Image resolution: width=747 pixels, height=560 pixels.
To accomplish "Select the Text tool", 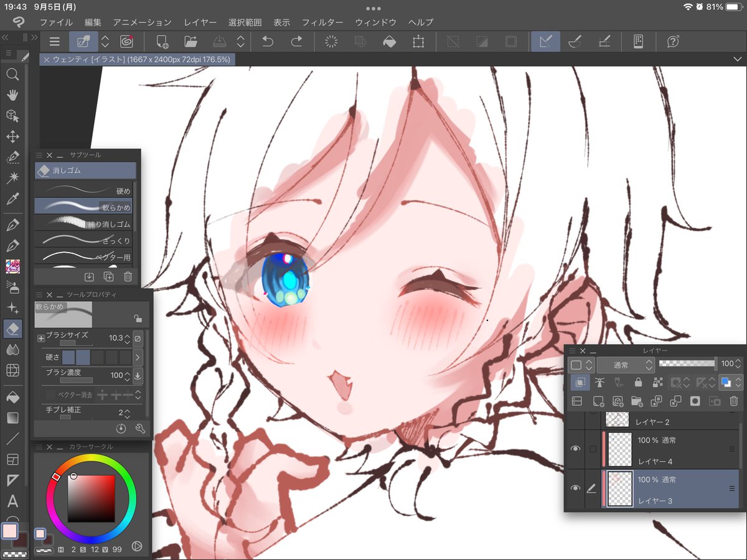I will (12, 501).
